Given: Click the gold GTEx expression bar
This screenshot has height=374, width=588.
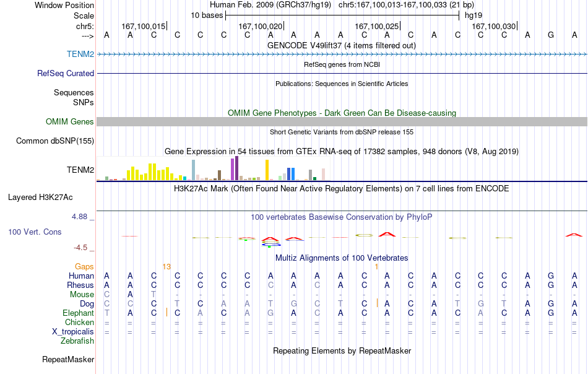Looking at the screenshot, I should click(x=267, y=170).
